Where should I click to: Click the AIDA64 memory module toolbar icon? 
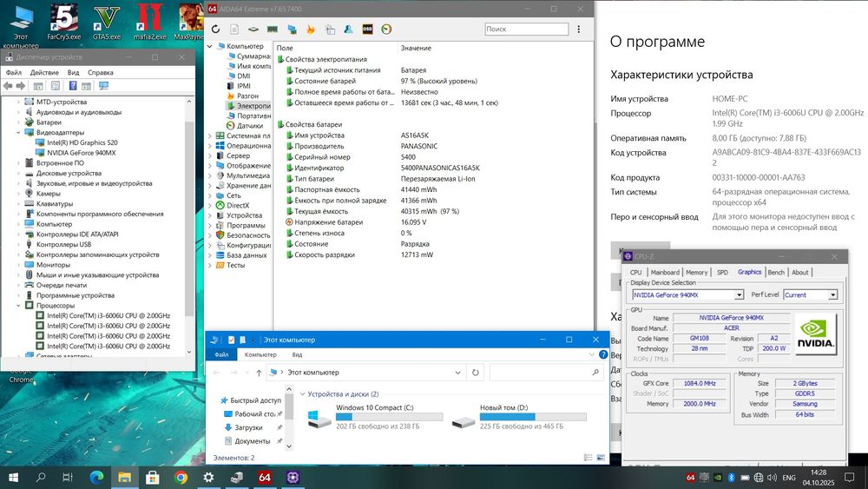tap(273, 30)
